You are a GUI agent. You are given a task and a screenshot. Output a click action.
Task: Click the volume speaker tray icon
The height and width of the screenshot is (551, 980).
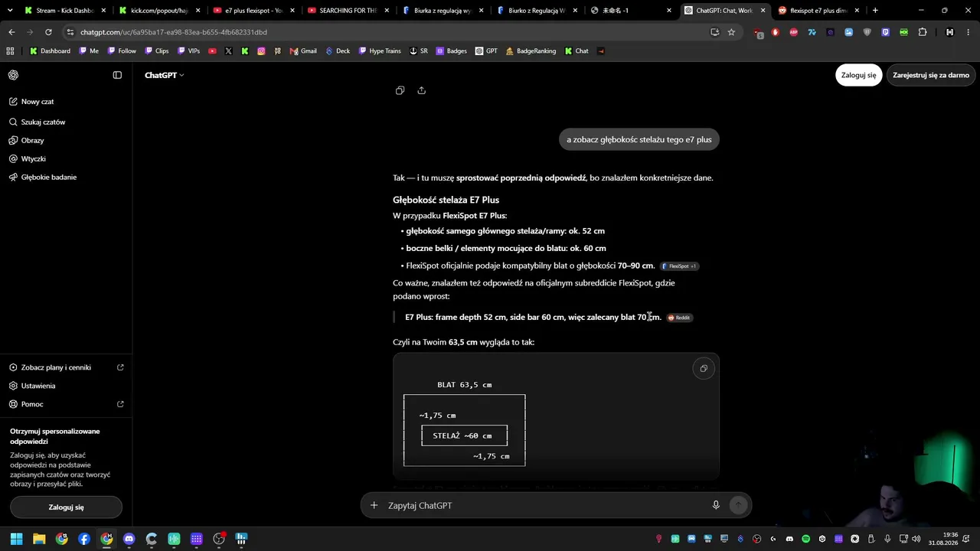916,539
